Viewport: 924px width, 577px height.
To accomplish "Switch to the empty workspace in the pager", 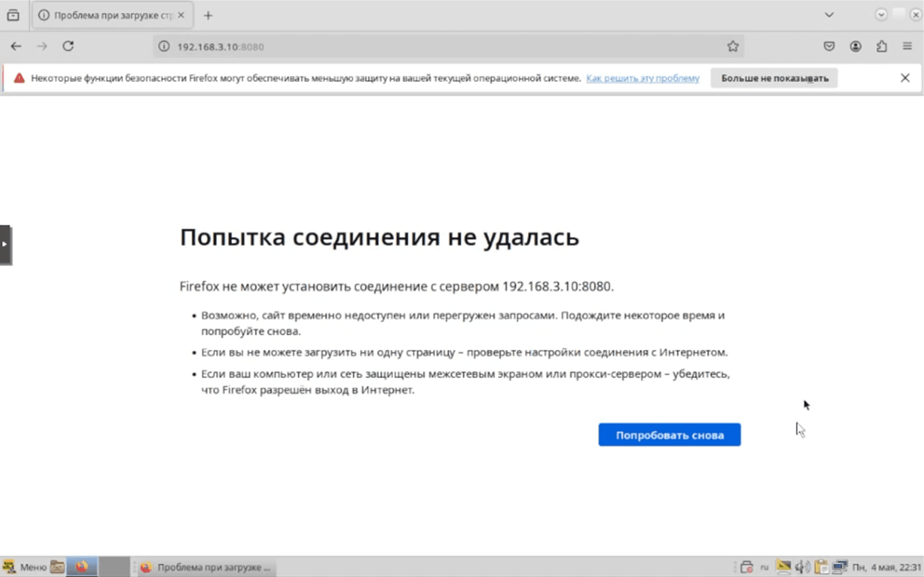I will point(114,567).
